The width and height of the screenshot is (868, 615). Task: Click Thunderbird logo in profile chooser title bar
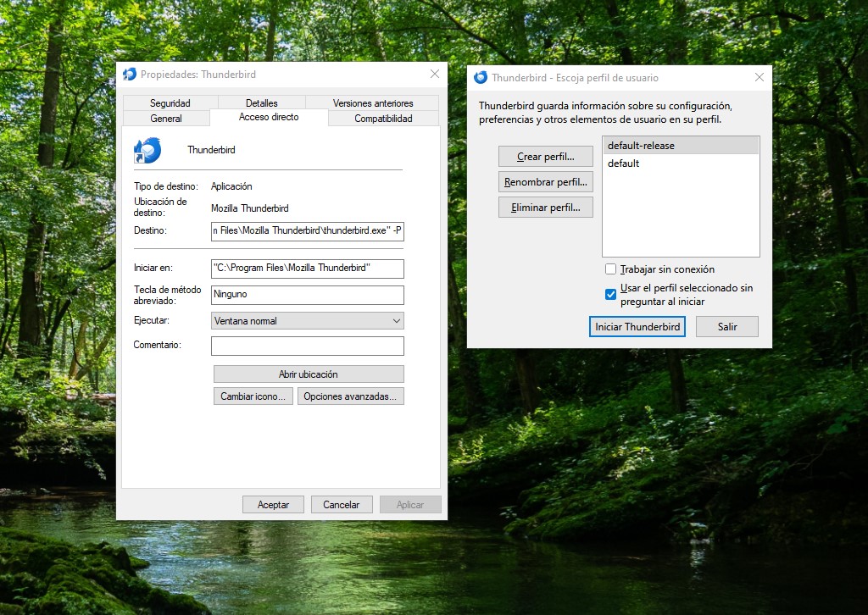[x=481, y=77]
